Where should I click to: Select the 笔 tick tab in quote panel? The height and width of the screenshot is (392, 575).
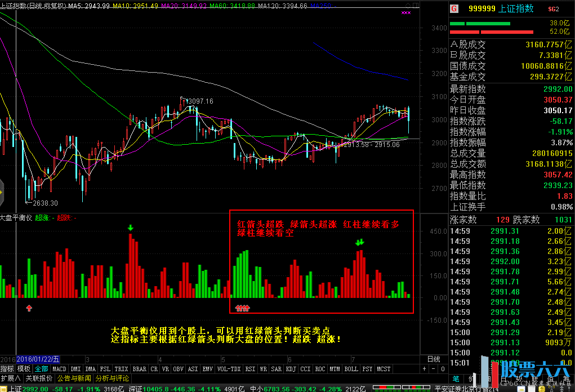pyautogui.click(x=456, y=378)
